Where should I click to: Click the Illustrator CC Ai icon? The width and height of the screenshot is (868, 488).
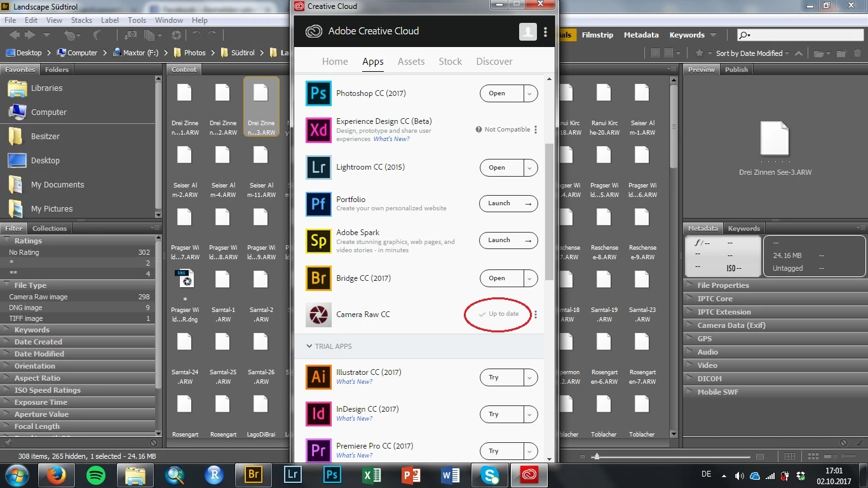coord(318,377)
